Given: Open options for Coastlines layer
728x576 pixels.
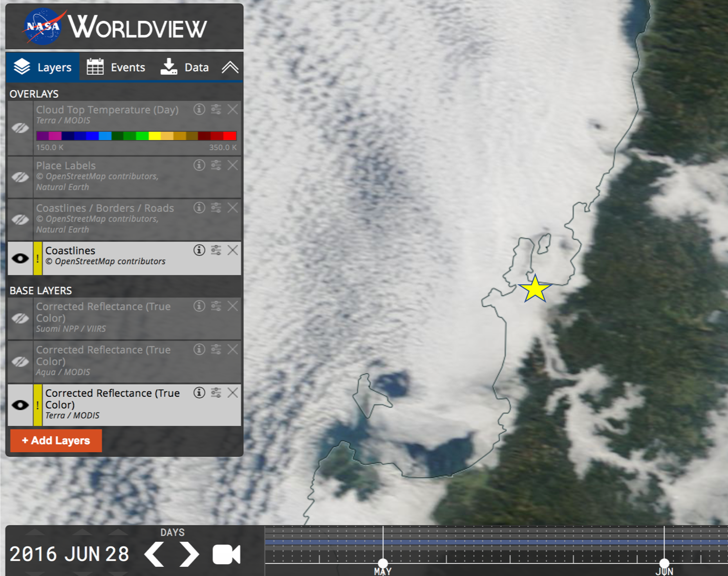Looking at the screenshot, I should (x=216, y=250).
